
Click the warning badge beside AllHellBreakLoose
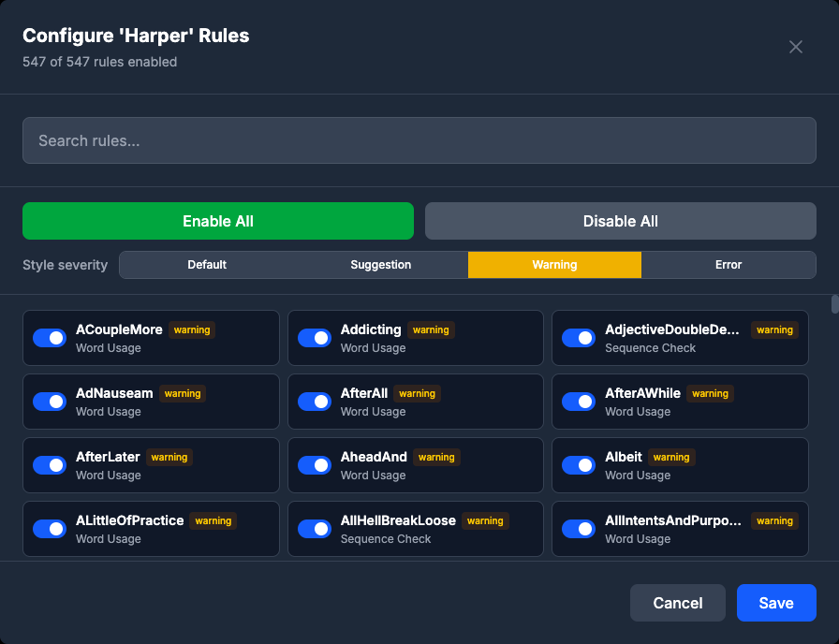[x=485, y=521]
